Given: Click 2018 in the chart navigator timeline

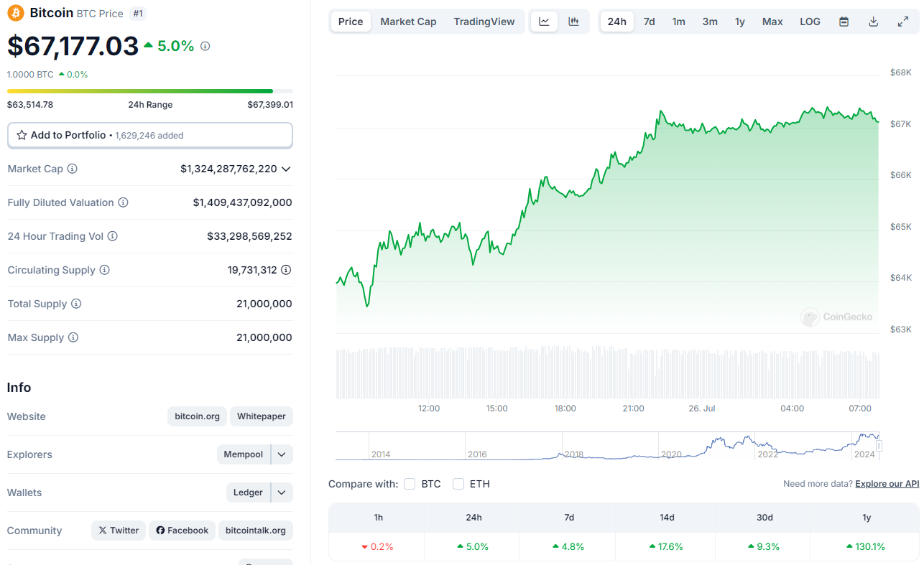Looking at the screenshot, I should coord(574,454).
